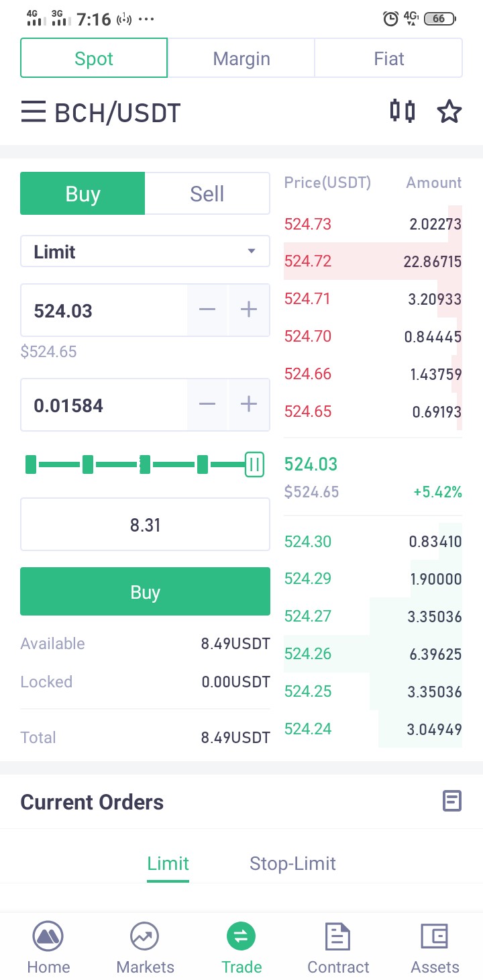
Task: Open Contract section in bottom bar
Action: (x=338, y=948)
